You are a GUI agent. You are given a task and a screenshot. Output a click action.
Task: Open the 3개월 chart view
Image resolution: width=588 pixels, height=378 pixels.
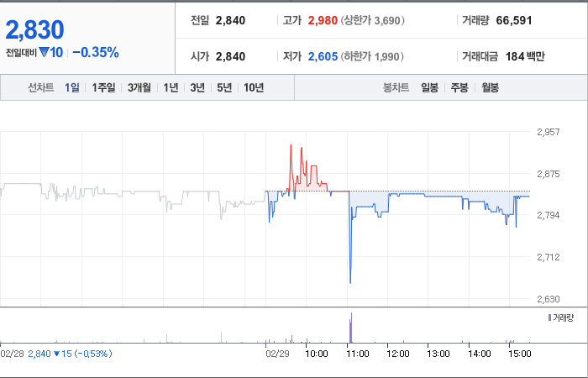tap(139, 87)
